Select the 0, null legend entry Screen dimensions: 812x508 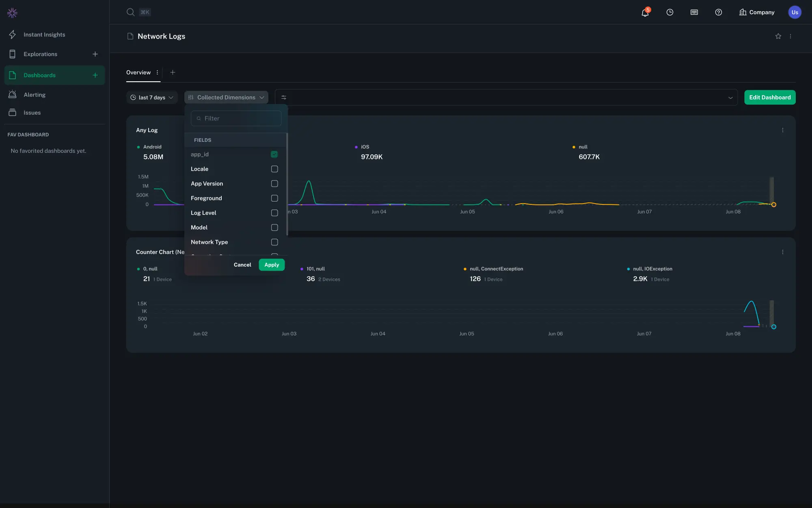[x=147, y=269]
